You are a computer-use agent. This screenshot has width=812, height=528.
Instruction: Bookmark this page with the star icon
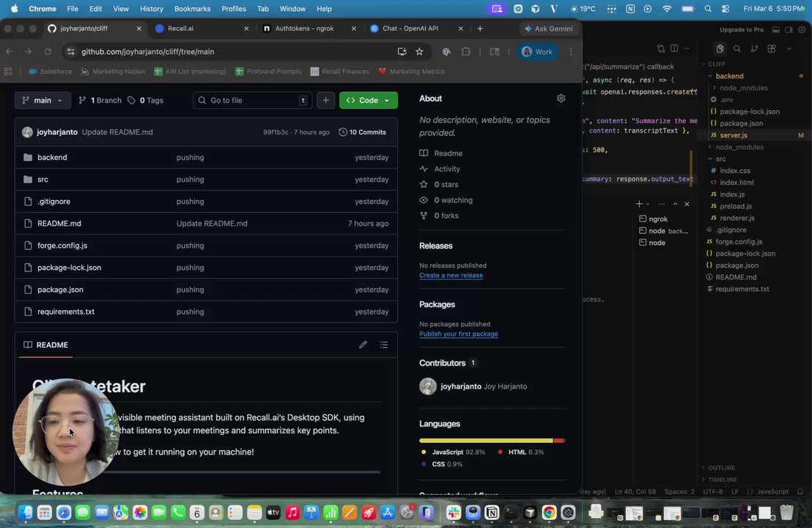point(419,52)
